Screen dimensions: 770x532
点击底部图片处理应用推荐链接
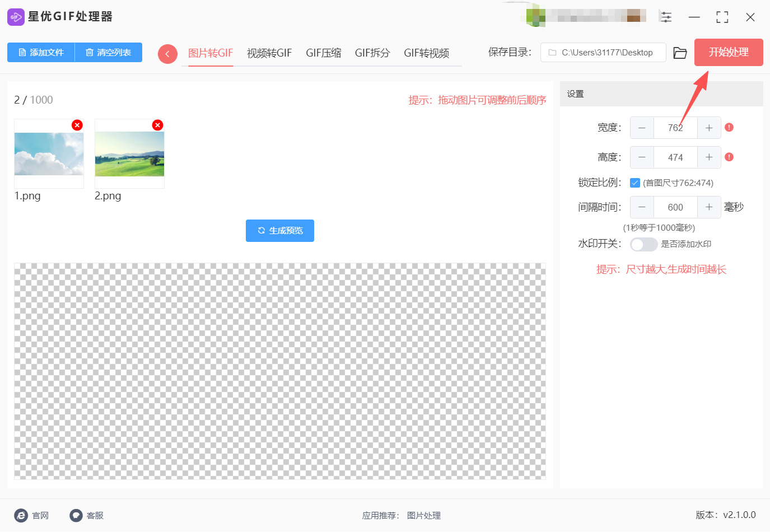[424, 515]
